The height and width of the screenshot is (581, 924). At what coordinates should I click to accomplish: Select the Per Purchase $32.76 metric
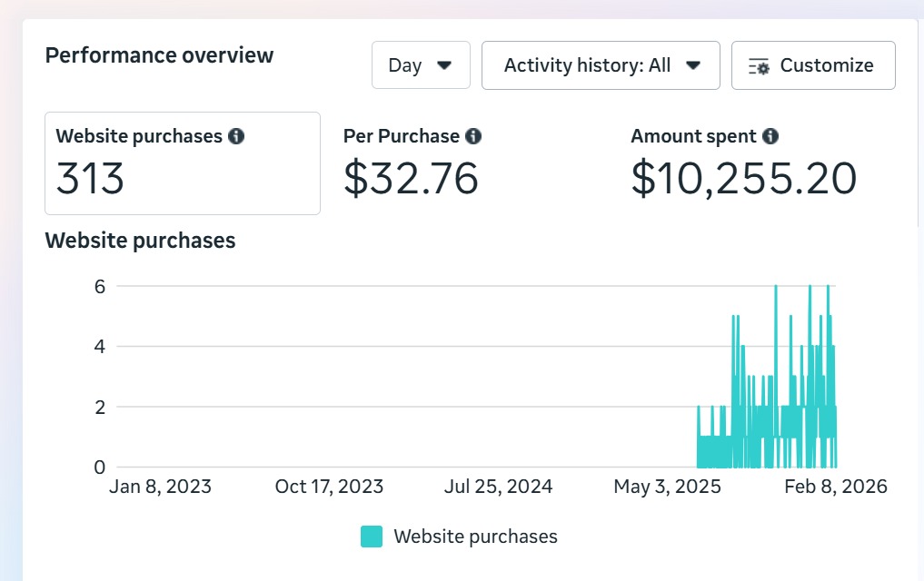(x=412, y=163)
